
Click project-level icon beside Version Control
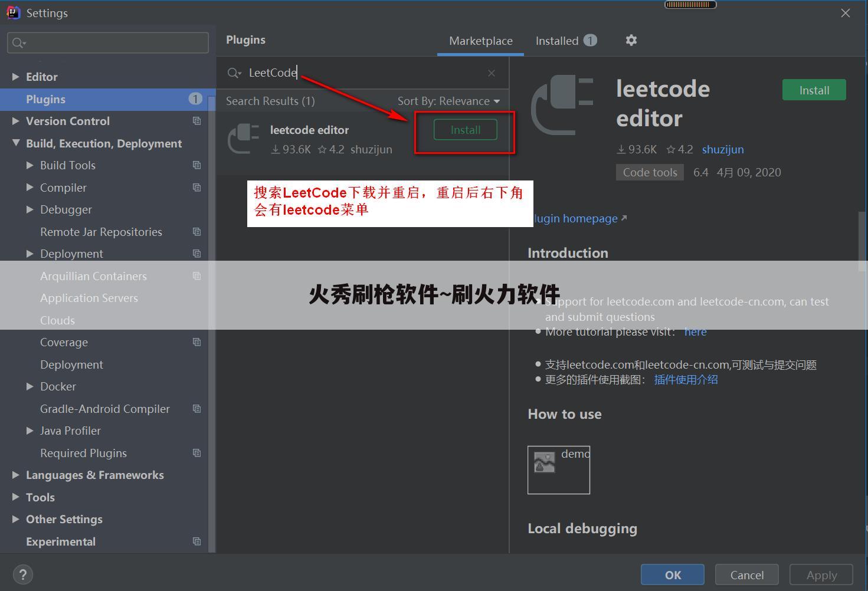point(197,121)
